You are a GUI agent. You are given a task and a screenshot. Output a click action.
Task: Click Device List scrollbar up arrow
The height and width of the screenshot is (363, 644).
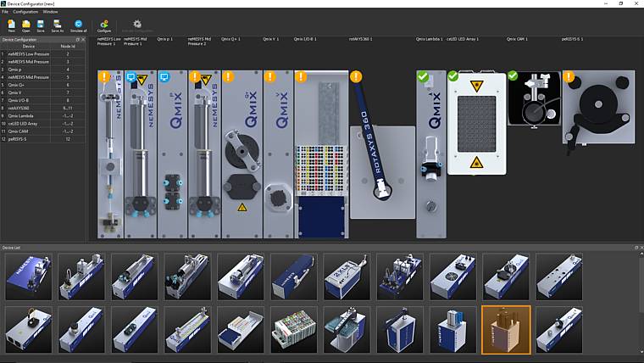(x=641, y=254)
